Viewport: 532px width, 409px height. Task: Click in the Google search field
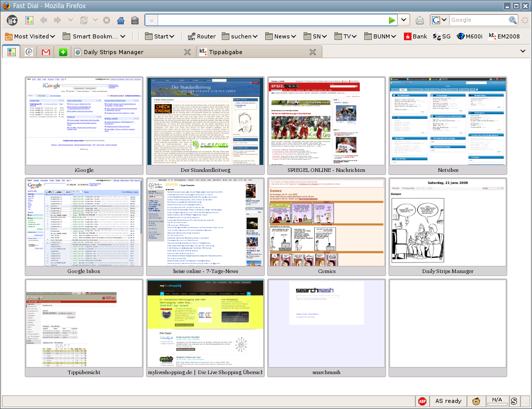click(x=477, y=20)
